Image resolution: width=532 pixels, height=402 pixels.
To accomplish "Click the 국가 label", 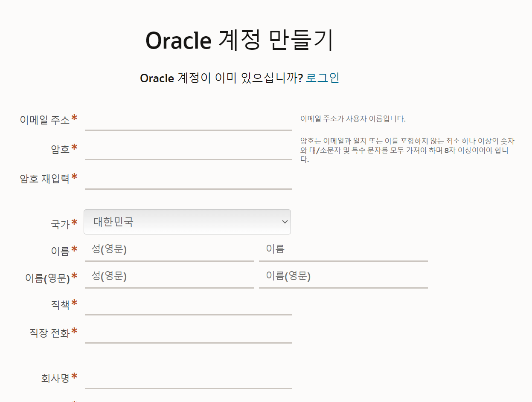I will (60, 224).
